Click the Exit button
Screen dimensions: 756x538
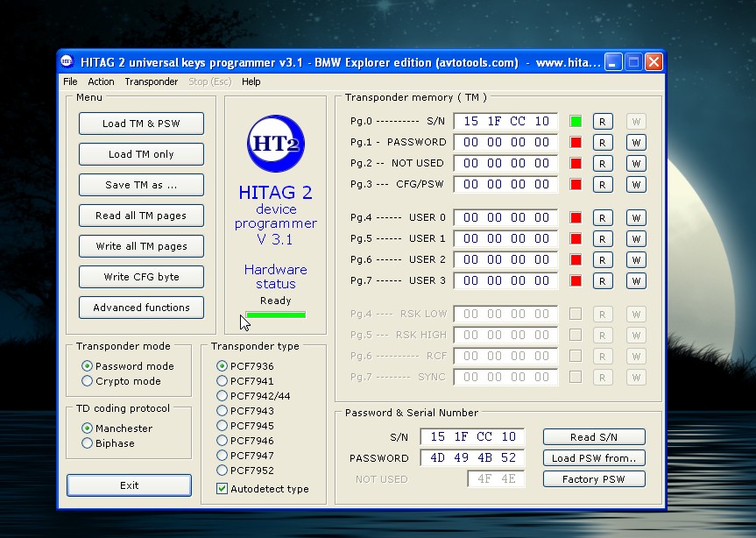click(130, 485)
